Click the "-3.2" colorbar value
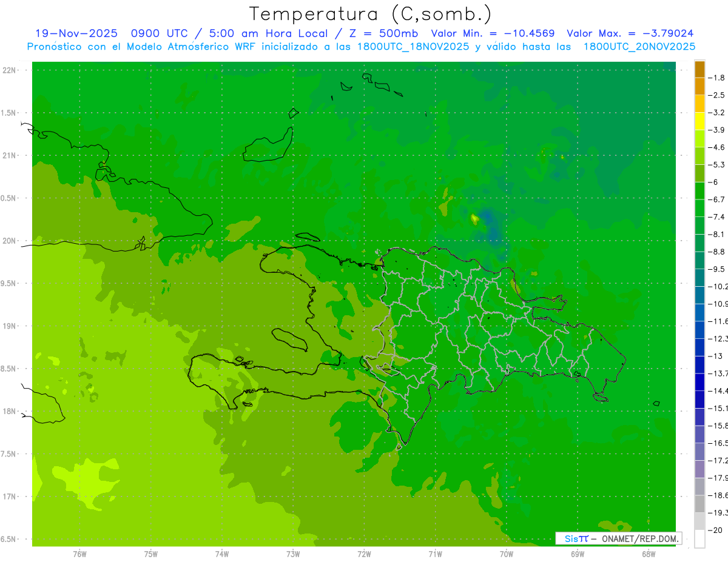Viewport: 728px width, 562px height. 716,113
